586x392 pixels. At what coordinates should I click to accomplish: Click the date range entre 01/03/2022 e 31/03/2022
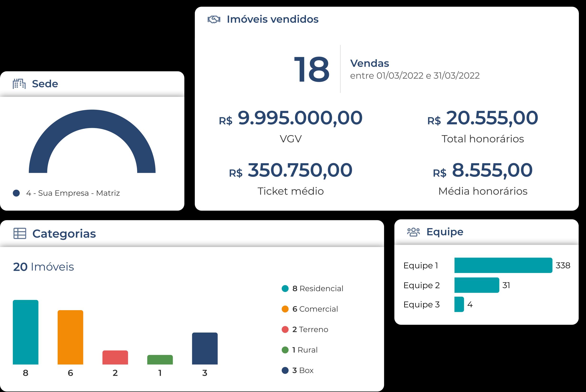point(415,75)
